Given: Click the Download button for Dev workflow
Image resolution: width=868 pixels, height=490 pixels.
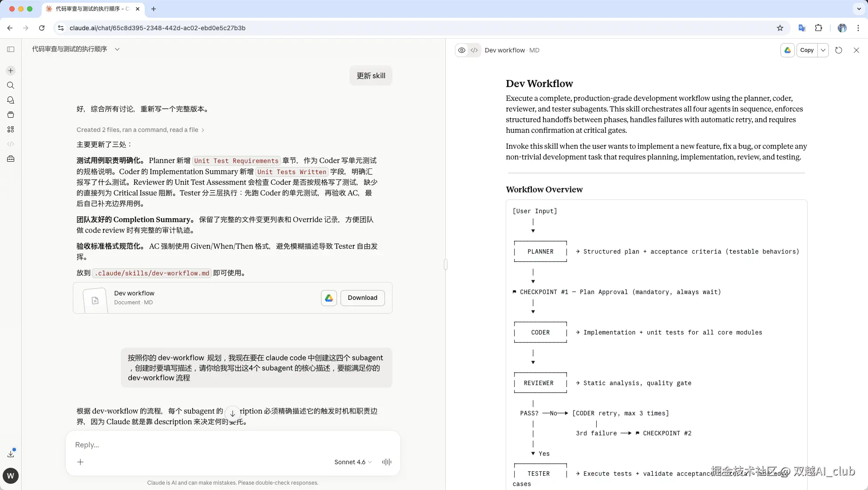Looking at the screenshot, I should pyautogui.click(x=362, y=298).
